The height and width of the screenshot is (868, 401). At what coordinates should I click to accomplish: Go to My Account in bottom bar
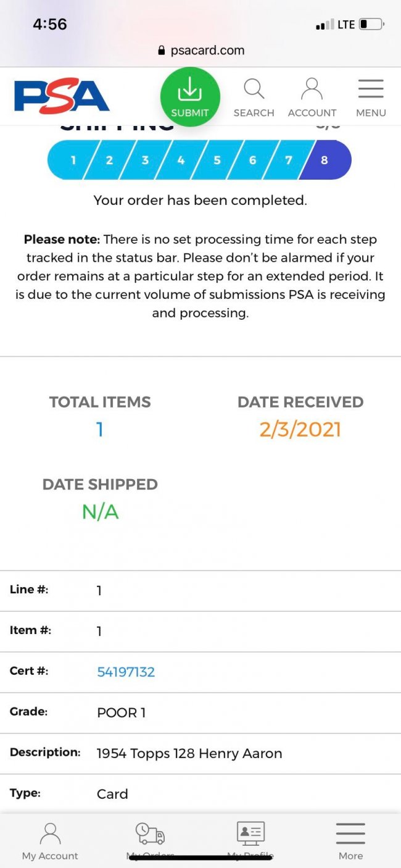coord(50,841)
